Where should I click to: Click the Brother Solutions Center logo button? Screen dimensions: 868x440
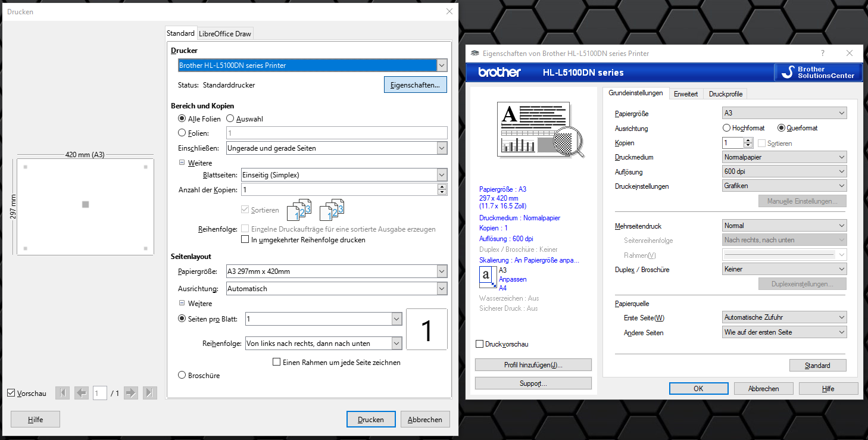(x=818, y=73)
